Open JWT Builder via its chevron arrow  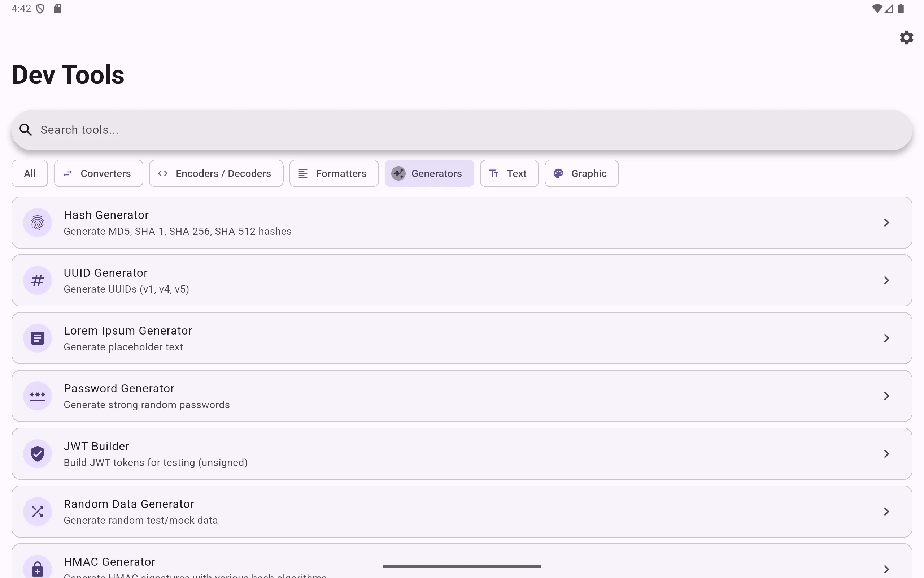tap(886, 454)
